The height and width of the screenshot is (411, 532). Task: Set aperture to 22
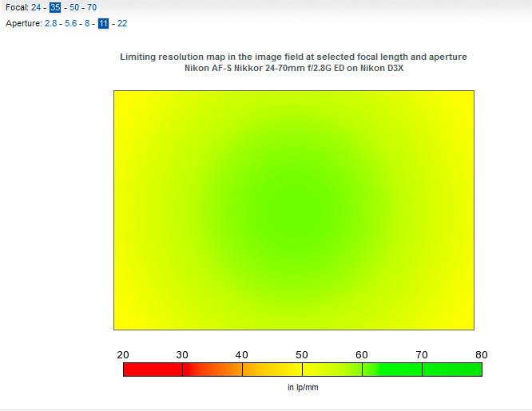point(122,23)
